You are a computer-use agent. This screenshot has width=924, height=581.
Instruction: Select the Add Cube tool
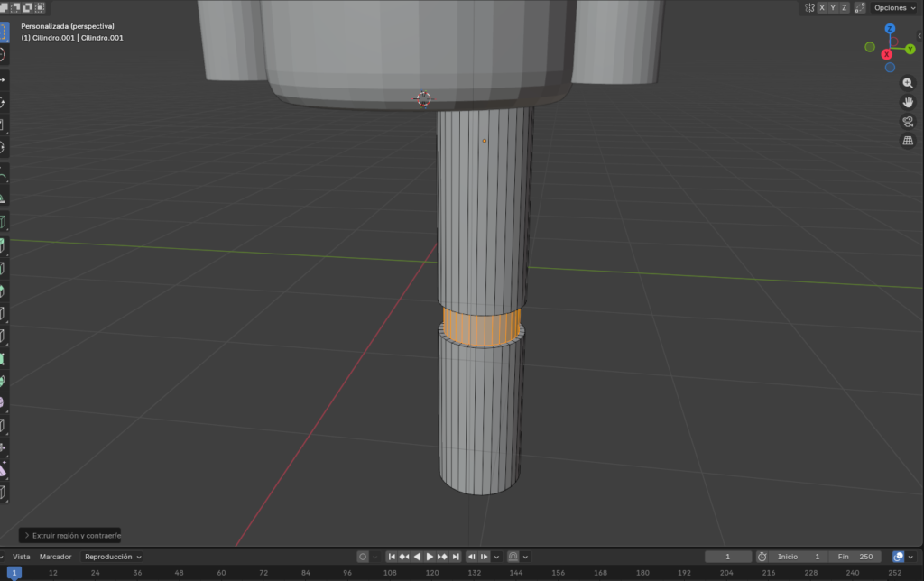[x=3, y=222]
